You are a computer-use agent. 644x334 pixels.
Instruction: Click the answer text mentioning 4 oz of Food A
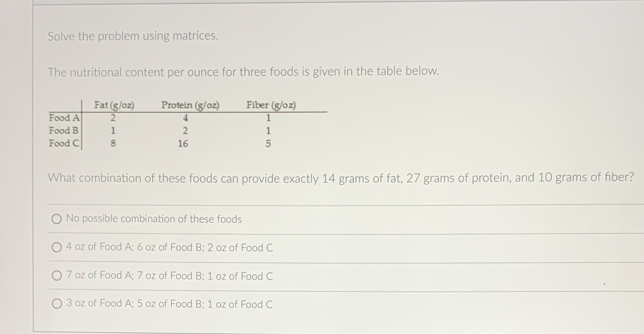[x=169, y=247]
